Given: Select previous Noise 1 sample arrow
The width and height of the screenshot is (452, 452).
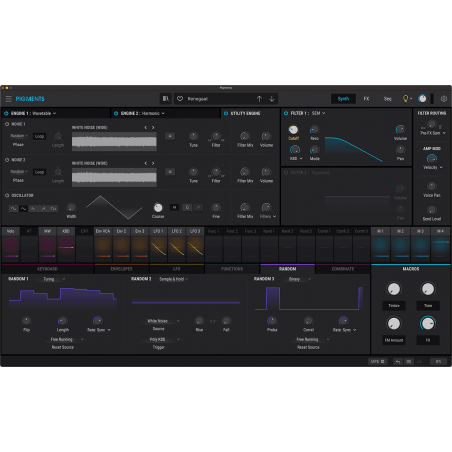Looking at the screenshot, I should pyautogui.click(x=146, y=127).
